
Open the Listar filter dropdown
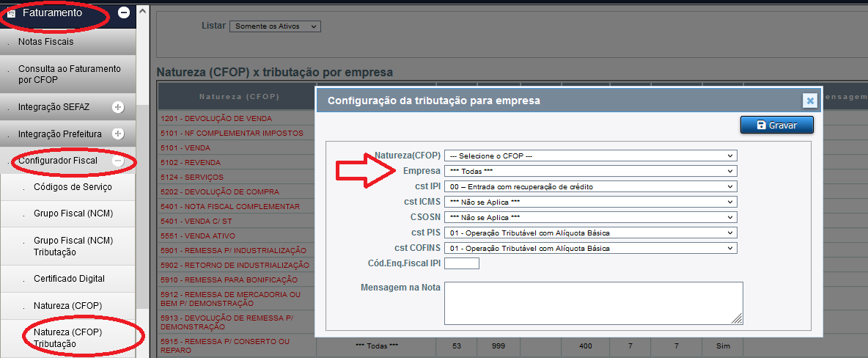275,26
